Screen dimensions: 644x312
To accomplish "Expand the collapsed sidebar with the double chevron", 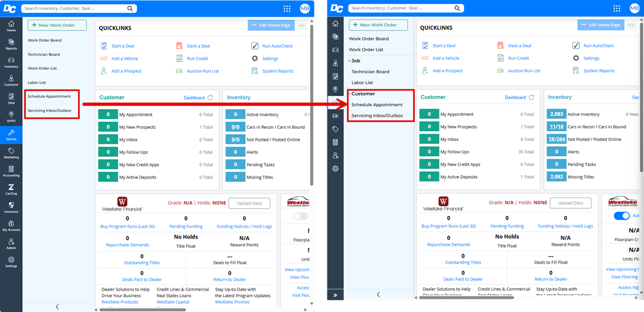I will coord(335,295).
